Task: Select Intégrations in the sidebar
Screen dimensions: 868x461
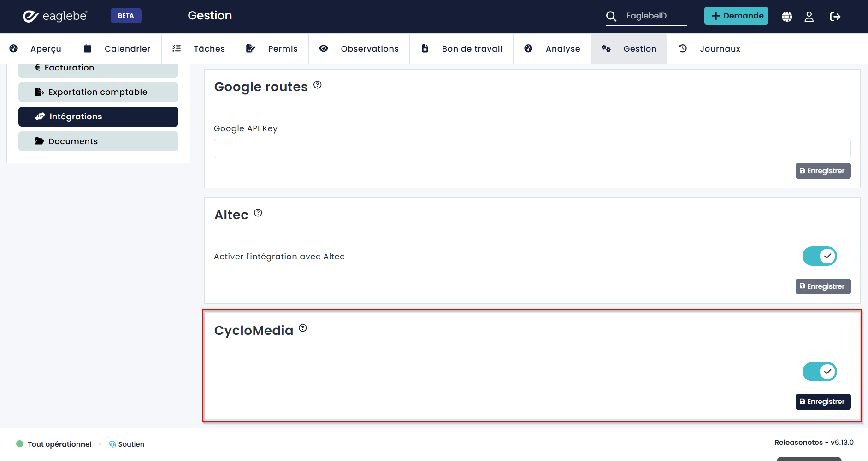Action: pyautogui.click(x=98, y=117)
